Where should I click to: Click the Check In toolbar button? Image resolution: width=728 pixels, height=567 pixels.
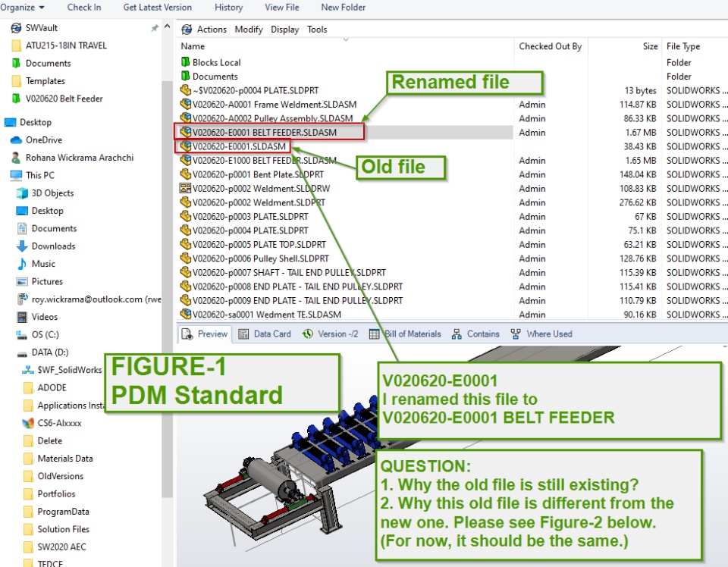[x=84, y=8]
